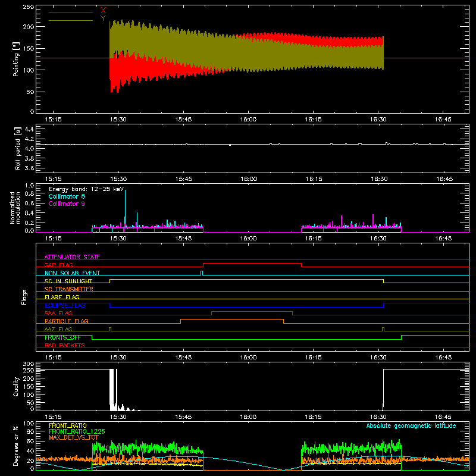Click the 15:45 tick label under the Flags plot
Image resolution: width=476 pixels, height=476 pixels.
[183, 358]
